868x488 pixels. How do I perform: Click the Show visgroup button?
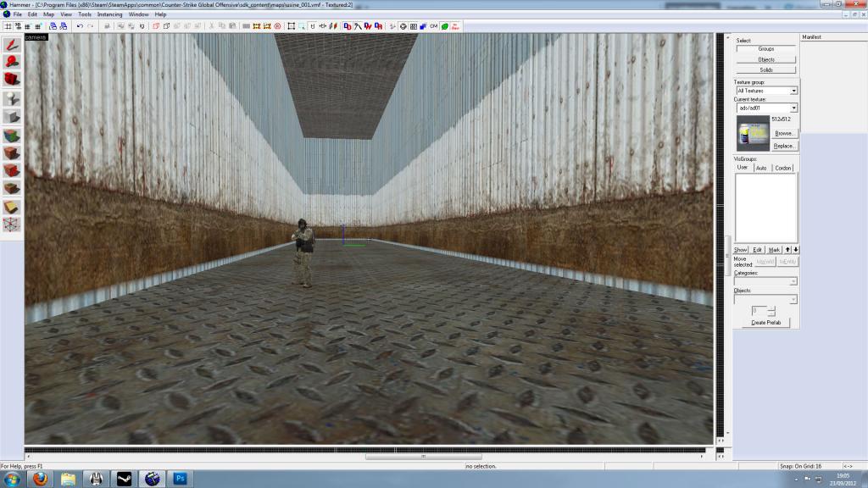741,250
